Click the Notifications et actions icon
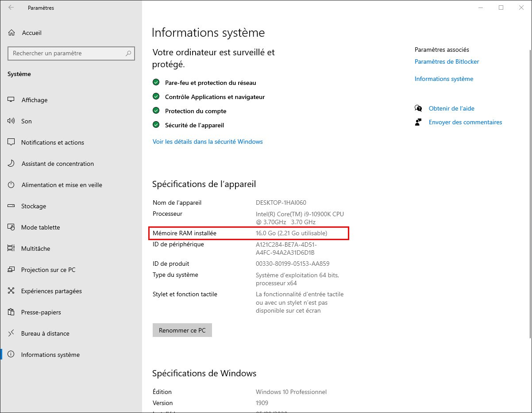The image size is (532, 413). [x=12, y=142]
